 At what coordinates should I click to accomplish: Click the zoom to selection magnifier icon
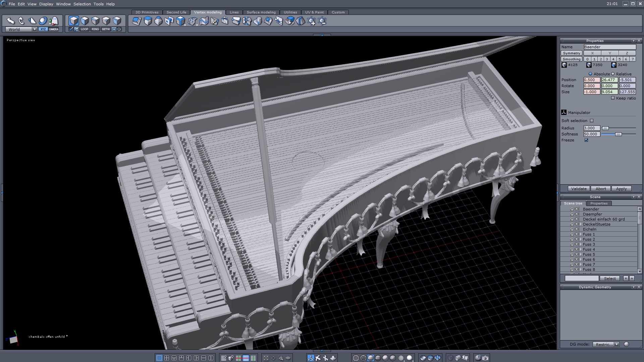[x=281, y=358]
